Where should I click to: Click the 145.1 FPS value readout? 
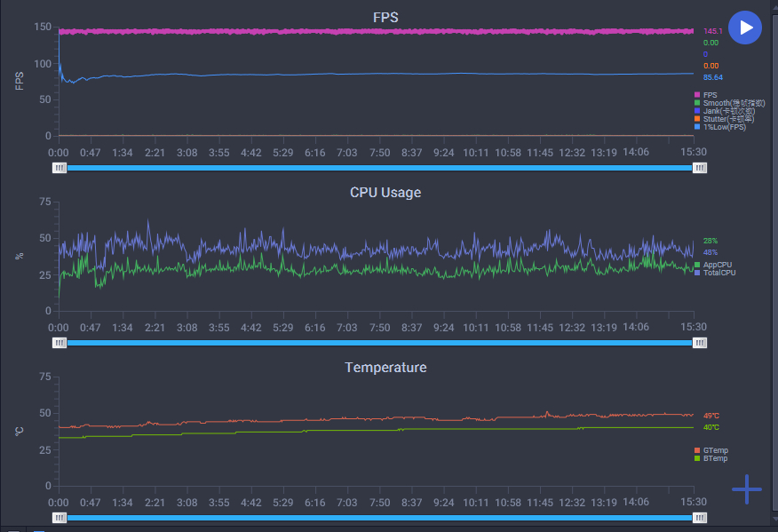point(713,31)
